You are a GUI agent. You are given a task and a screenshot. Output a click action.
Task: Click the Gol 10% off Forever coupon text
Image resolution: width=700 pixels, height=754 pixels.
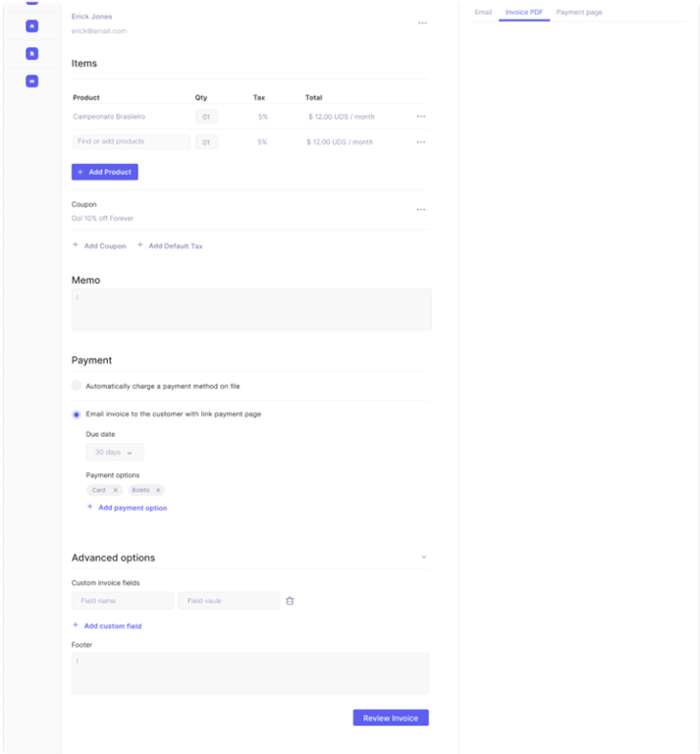[x=102, y=218]
